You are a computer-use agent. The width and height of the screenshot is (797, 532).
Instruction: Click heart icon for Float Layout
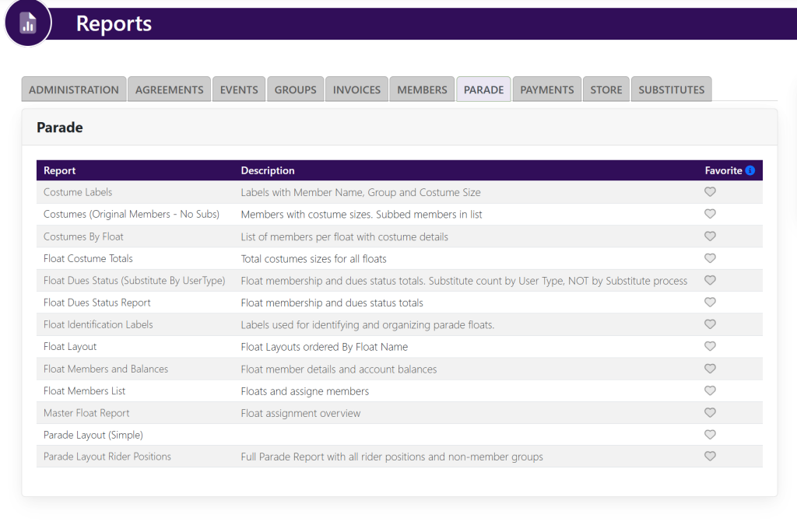click(x=710, y=346)
